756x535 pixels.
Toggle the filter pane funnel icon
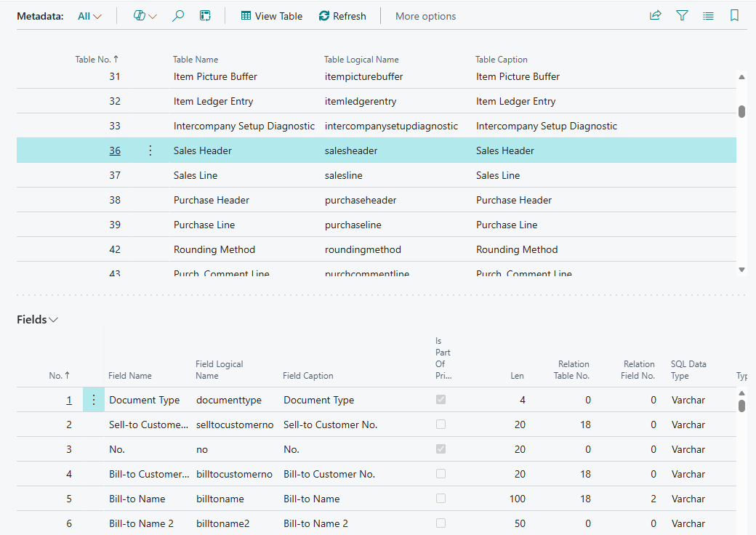click(682, 15)
